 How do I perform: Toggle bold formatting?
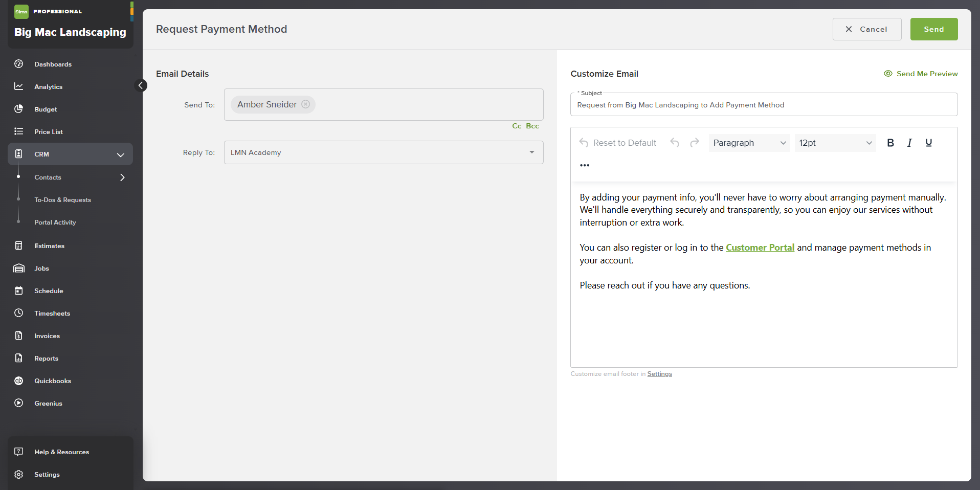pos(890,143)
